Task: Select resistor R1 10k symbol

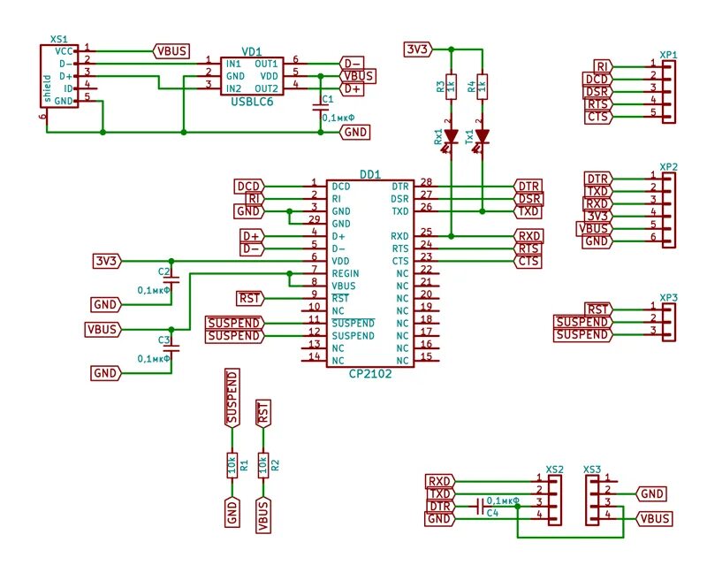Action: point(232,465)
